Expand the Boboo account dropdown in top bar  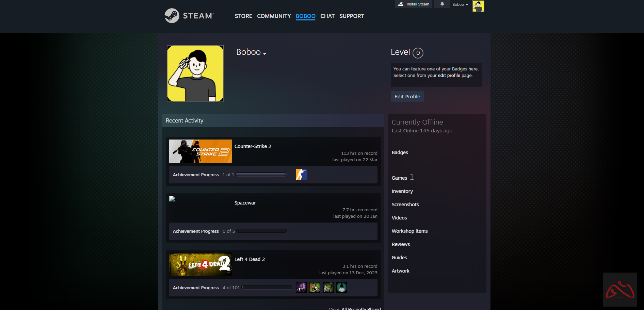[460, 4]
